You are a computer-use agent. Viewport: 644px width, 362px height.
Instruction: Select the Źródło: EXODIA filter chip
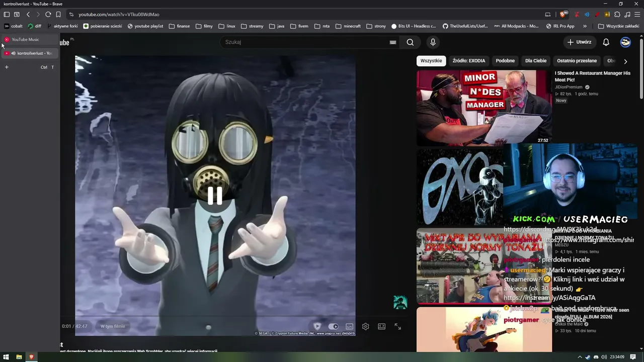(469, 61)
